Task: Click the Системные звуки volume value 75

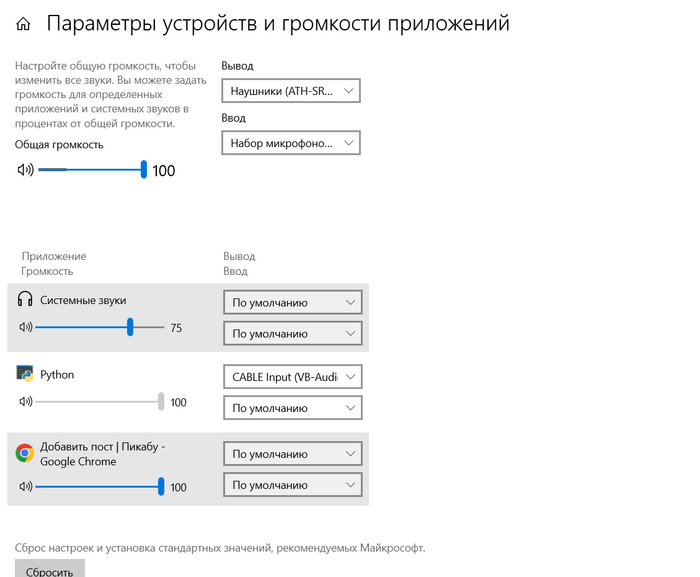Action: pyautogui.click(x=176, y=328)
